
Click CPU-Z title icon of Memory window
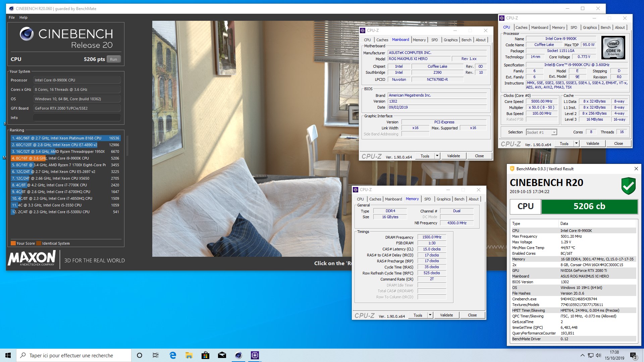point(356,190)
